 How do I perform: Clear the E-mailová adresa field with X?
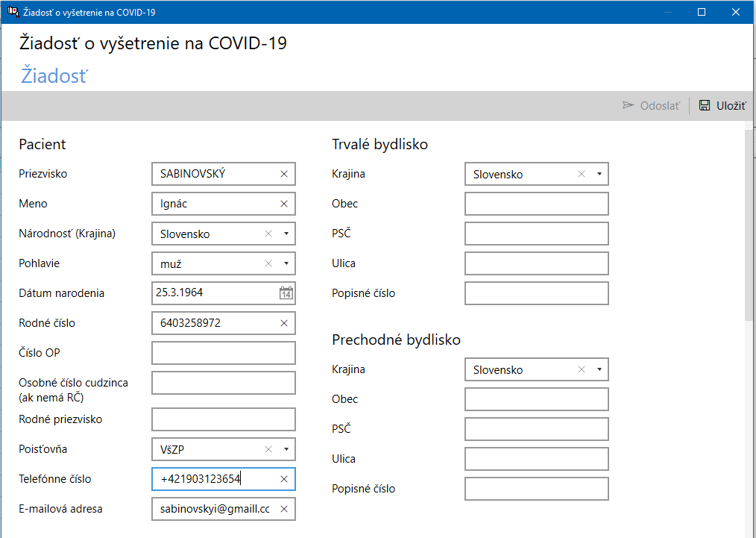click(284, 509)
